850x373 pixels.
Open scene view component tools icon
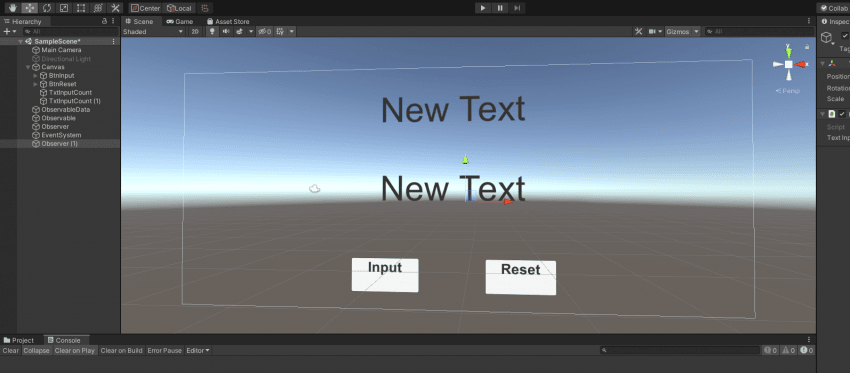[639, 31]
